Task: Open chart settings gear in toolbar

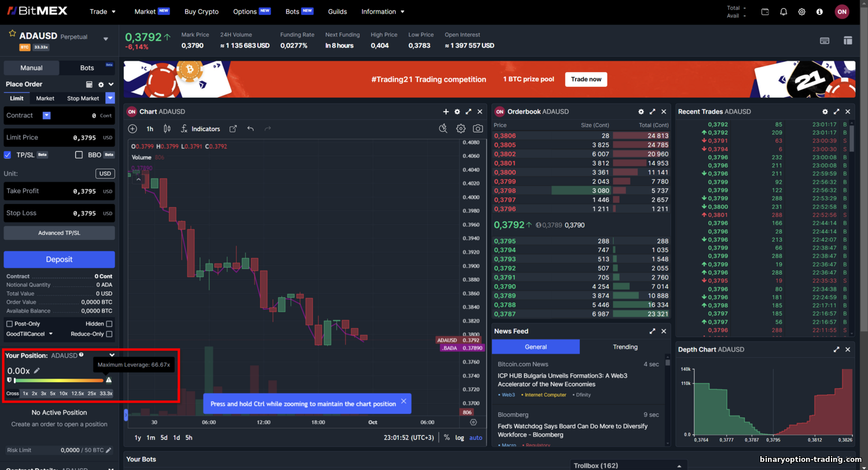Action: click(461, 128)
